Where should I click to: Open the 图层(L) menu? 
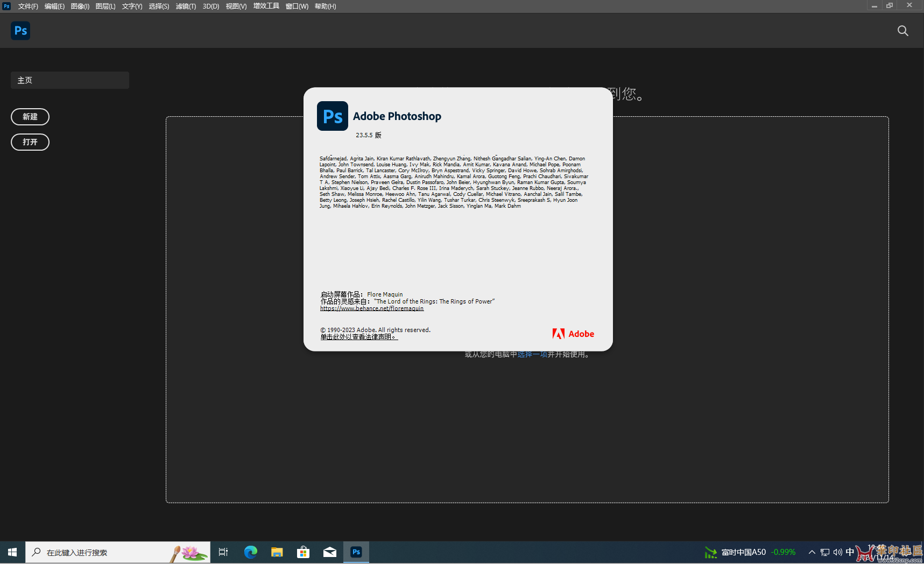[105, 6]
